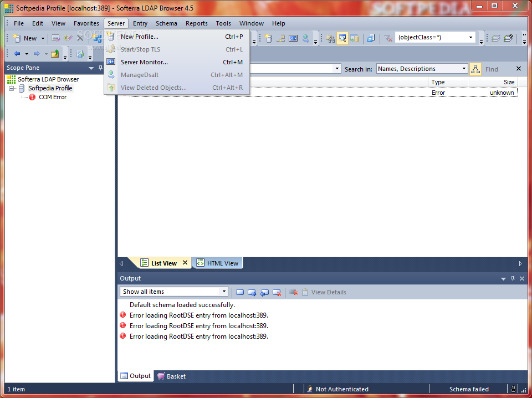The image size is (532, 398).
Task: Click the shortcut-arrow window icon in toolbar
Action: [x=371, y=38]
